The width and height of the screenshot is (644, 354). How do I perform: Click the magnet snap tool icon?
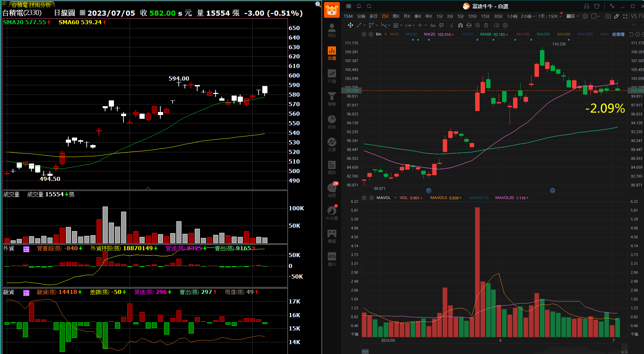pyautogui.click(x=460, y=25)
